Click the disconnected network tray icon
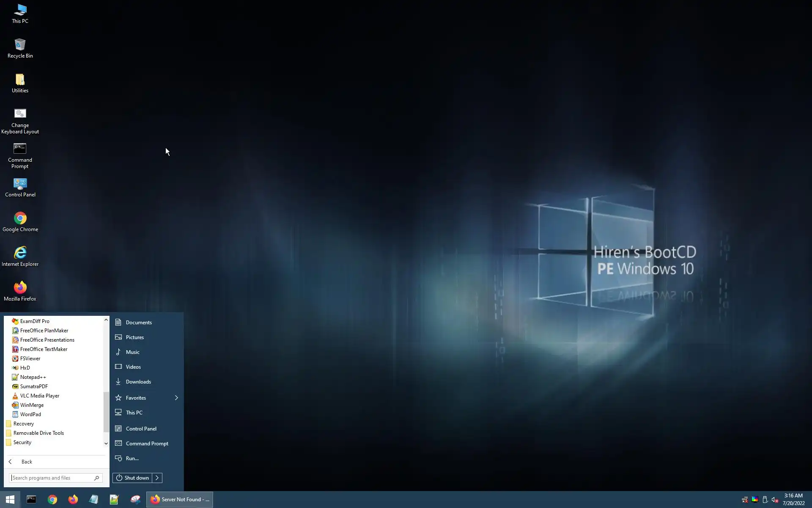Screen dimensions: 812x508 tap(745, 500)
